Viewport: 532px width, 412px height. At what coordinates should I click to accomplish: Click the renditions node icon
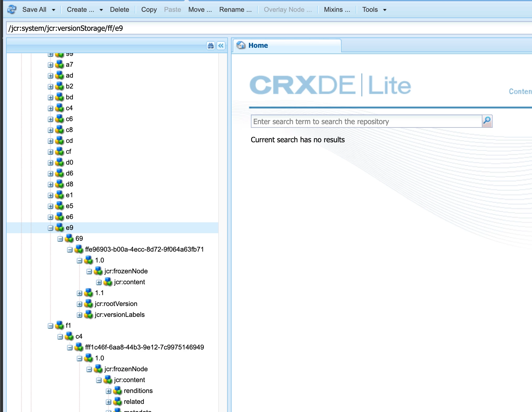118,391
